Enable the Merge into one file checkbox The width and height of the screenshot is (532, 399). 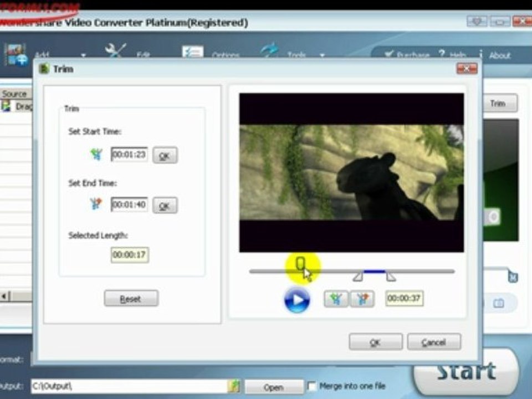311,386
